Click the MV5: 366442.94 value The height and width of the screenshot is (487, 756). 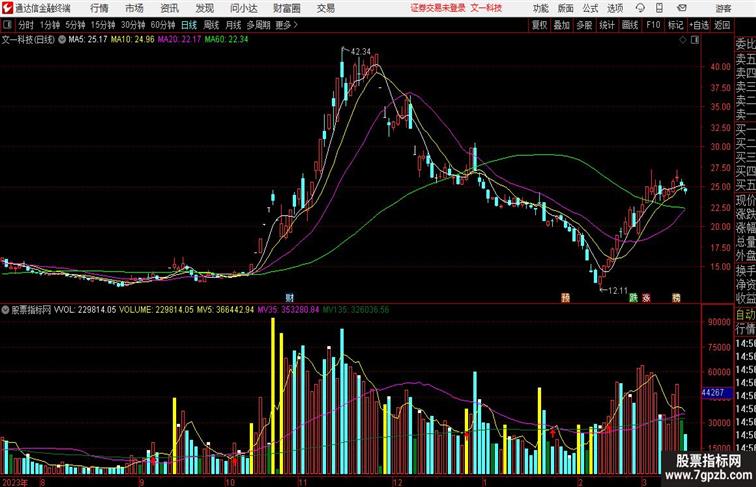(x=225, y=310)
